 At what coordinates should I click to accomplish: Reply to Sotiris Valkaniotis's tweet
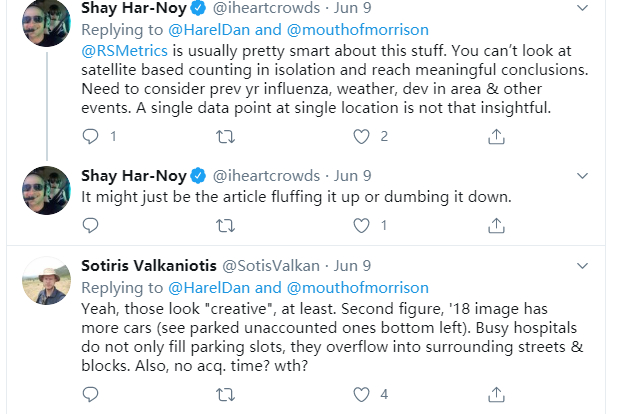click(x=91, y=393)
